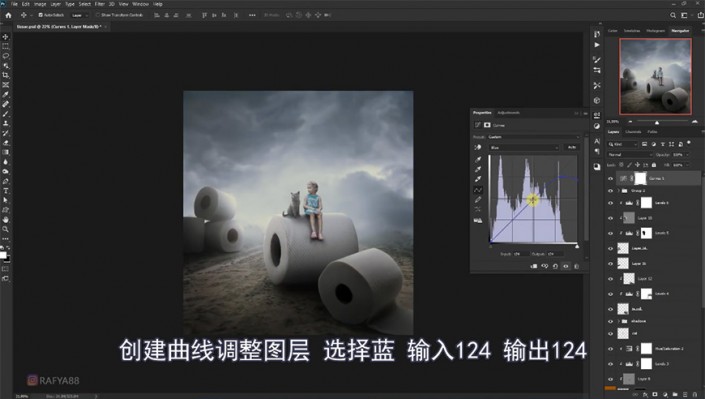Image resolution: width=705 pixels, height=399 pixels.
Task: Select the Crop tool
Action: 5,75
